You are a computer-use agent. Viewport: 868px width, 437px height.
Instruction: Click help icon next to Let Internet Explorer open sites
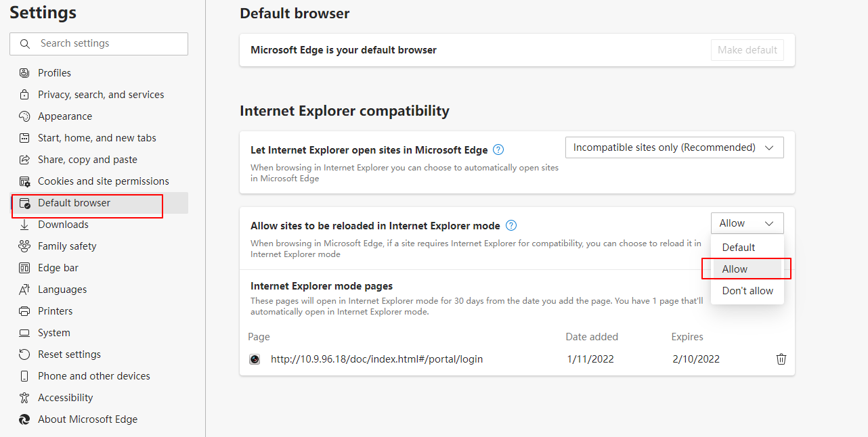(498, 150)
